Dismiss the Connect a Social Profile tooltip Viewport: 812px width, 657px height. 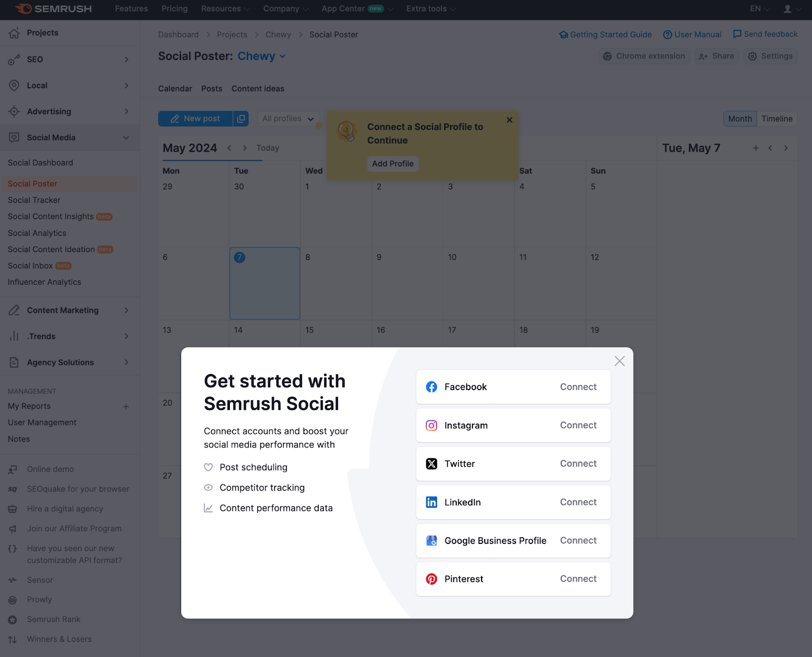tap(510, 120)
